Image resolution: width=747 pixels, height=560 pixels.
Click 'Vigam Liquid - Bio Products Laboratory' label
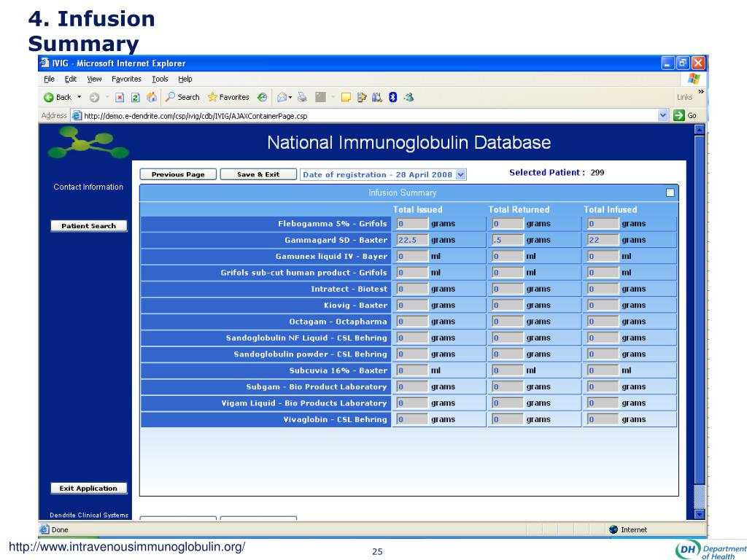point(304,403)
